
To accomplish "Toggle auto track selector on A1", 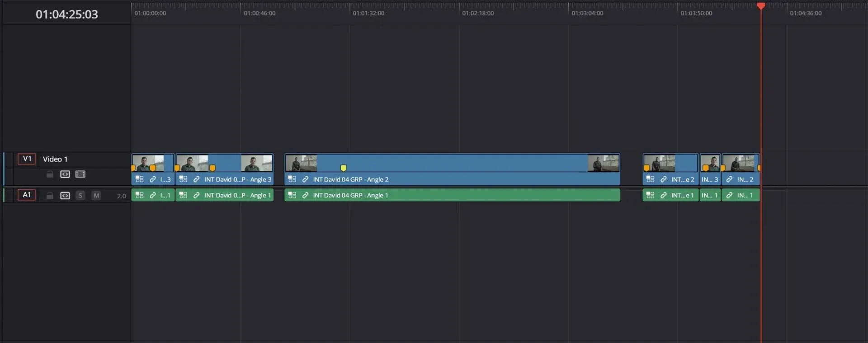I will click(65, 196).
